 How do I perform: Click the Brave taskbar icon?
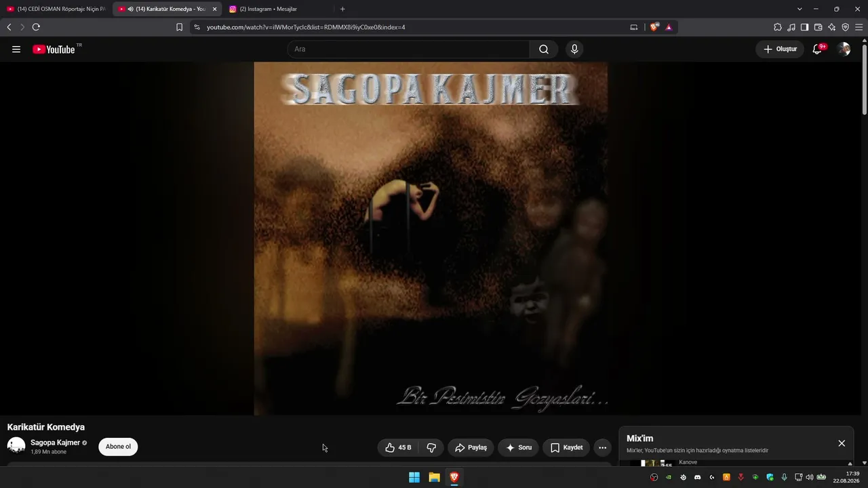click(x=454, y=477)
